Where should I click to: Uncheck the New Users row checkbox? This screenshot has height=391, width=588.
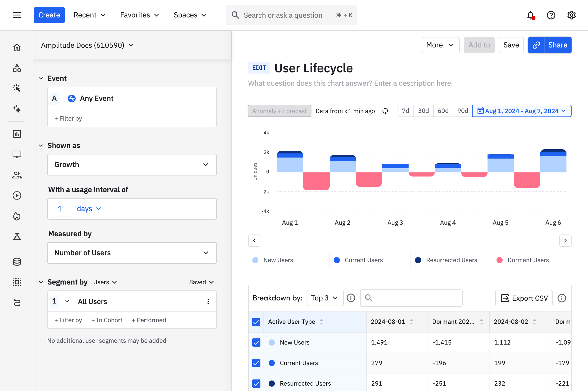[256, 342]
